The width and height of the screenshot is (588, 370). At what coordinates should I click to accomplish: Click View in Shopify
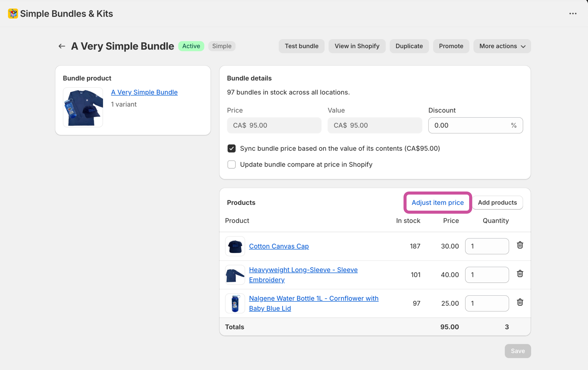(357, 46)
